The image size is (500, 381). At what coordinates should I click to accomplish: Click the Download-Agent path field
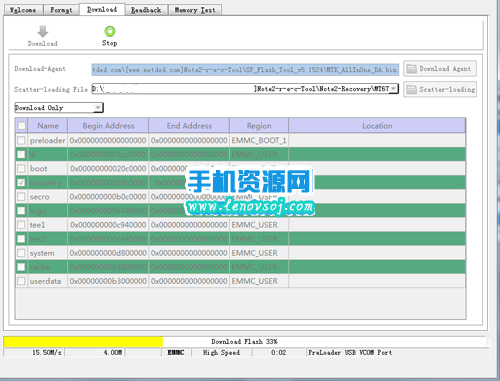pos(245,69)
